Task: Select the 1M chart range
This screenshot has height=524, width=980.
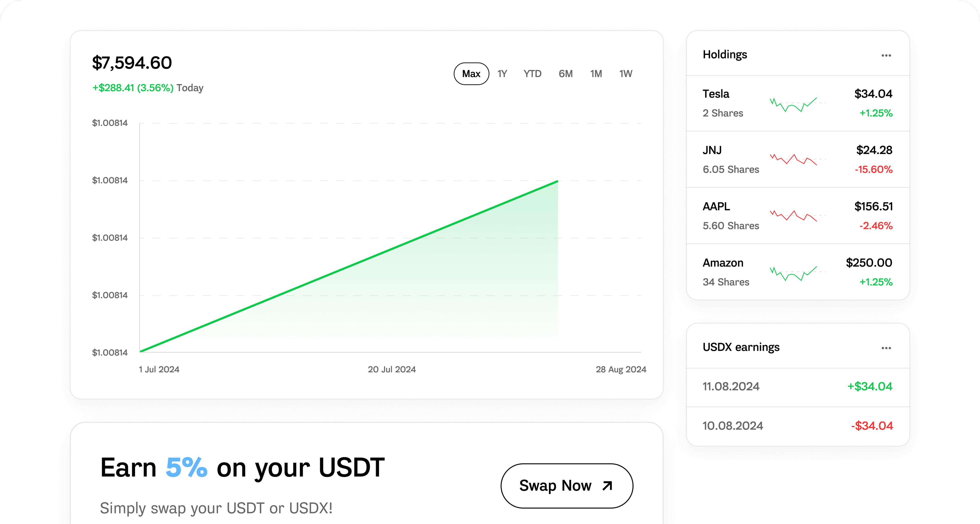Action: point(596,74)
